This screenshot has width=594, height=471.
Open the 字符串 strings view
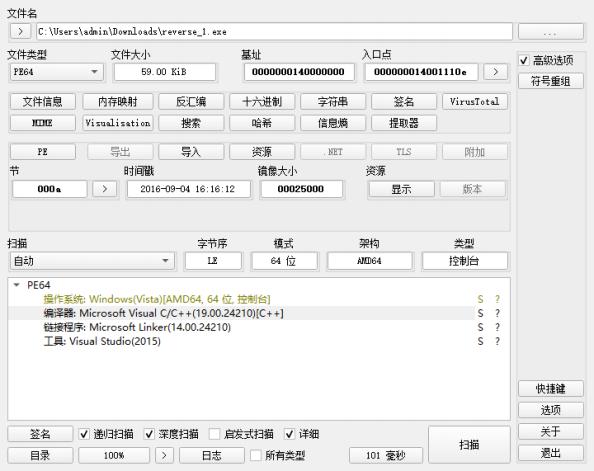(333, 102)
